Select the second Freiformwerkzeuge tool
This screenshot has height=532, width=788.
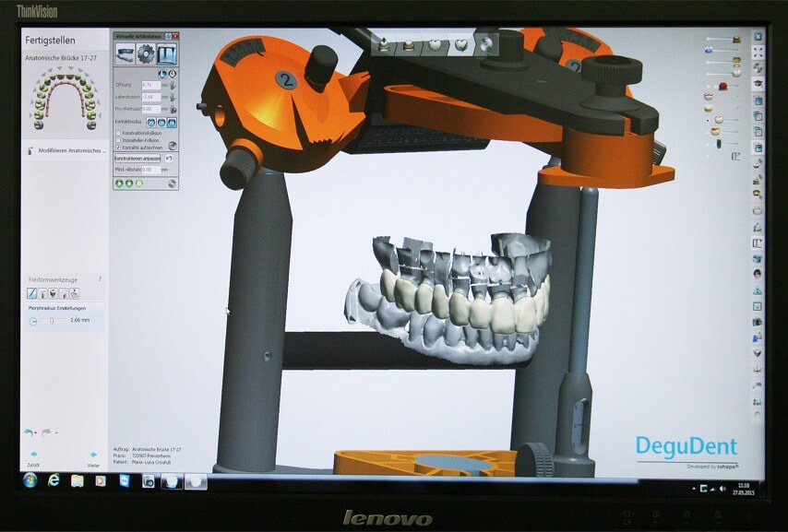pyautogui.click(x=42, y=293)
